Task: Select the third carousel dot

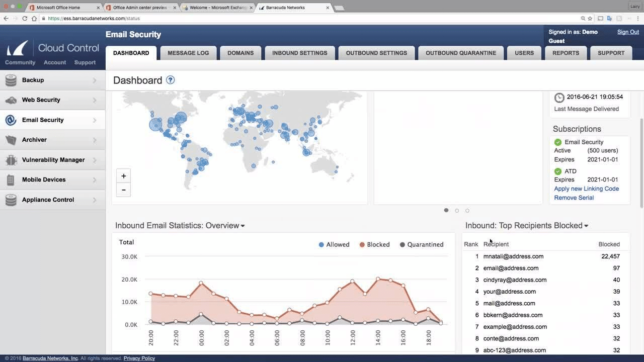Action: click(x=467, y=211)
